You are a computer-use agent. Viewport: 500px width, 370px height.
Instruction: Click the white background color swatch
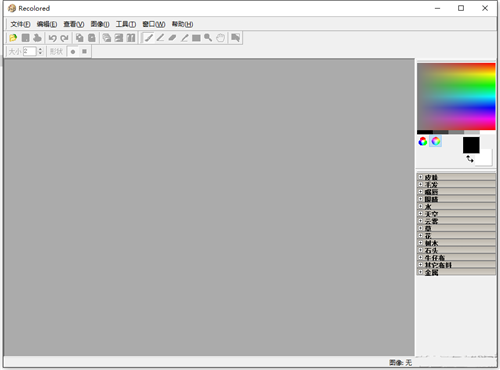click(x=485, y=159)
